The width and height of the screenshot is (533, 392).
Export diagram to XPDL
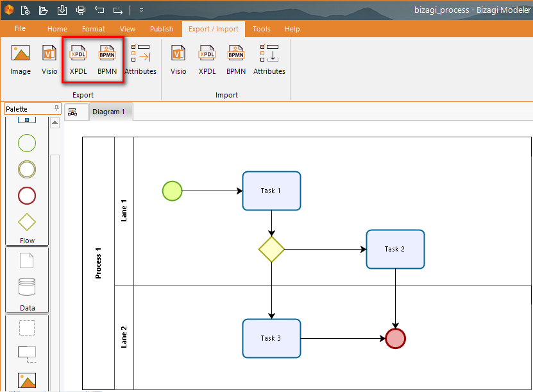coord(78,59)
